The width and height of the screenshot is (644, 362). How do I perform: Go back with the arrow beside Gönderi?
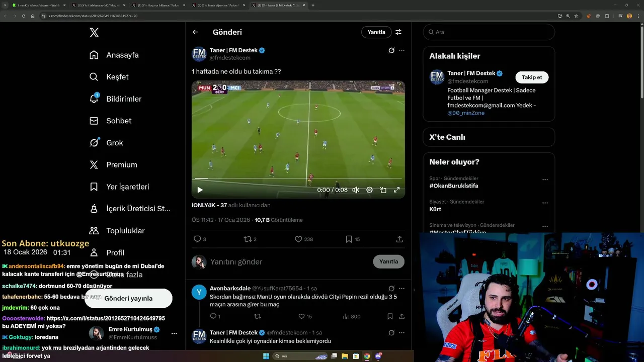tap(195, 32)
